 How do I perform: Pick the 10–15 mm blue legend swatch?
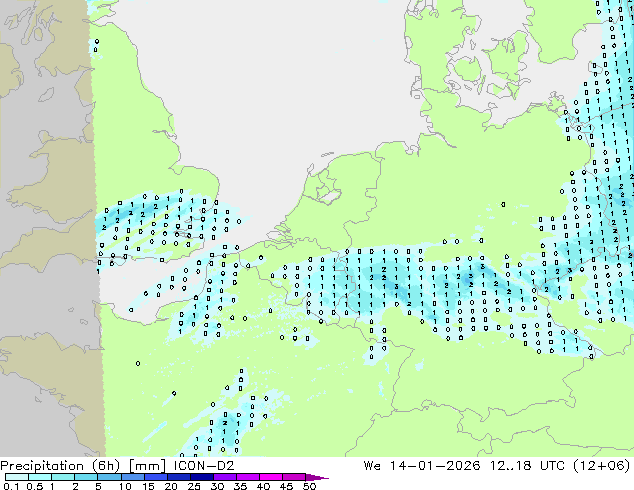tap(132, 477)
